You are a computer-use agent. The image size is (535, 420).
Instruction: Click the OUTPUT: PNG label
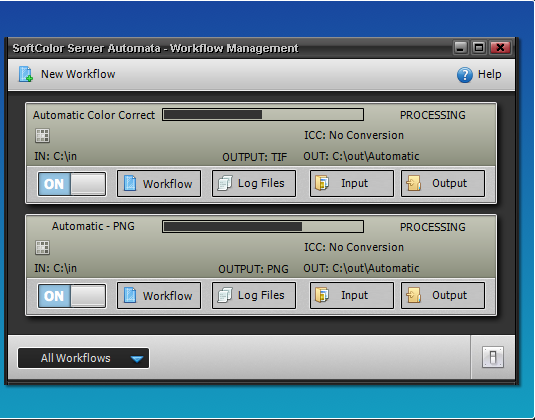(253, 269)
